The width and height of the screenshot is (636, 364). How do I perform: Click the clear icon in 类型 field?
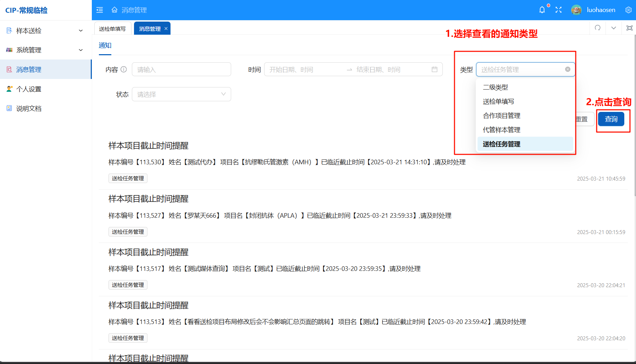point(568,69)
